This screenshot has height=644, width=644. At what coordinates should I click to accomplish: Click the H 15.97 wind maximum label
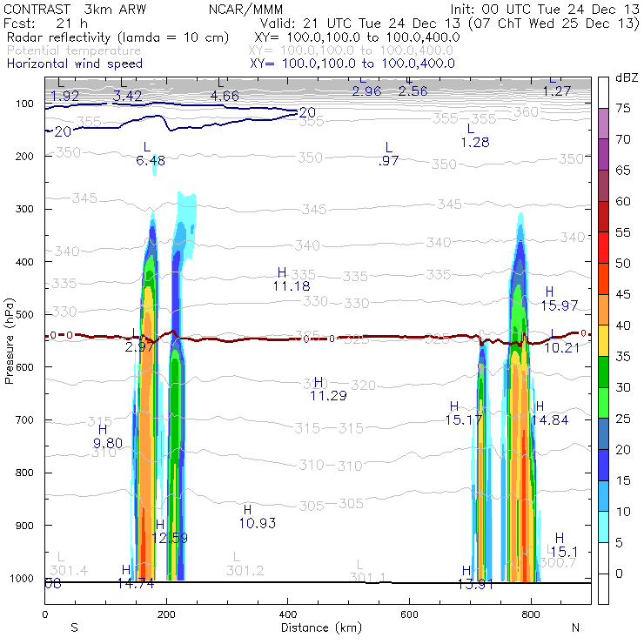[559, 299]
